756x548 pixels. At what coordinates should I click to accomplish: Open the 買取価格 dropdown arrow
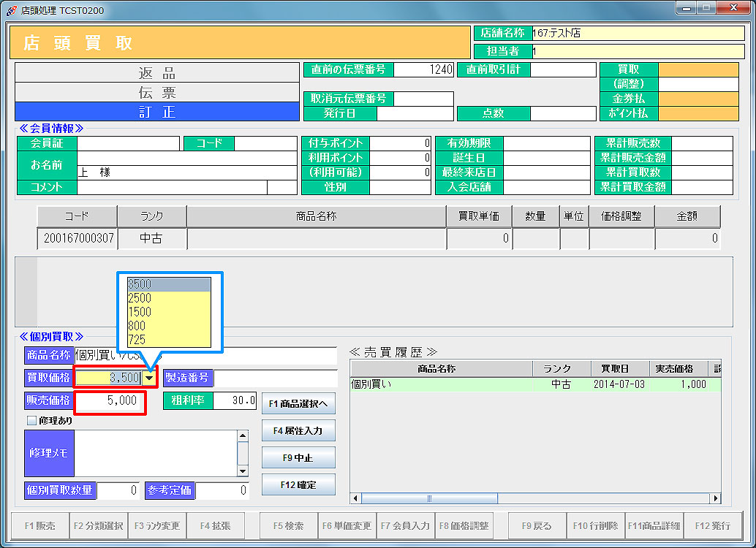[149, 378]
